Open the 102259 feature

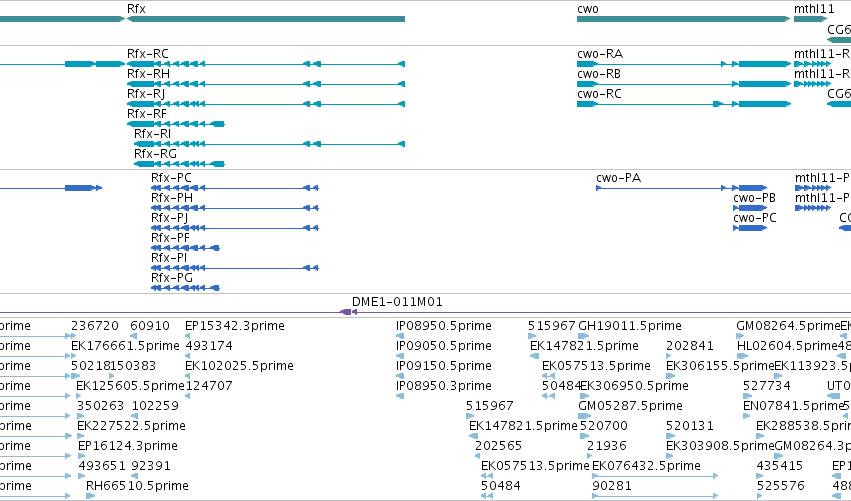(x=155, y=406)
